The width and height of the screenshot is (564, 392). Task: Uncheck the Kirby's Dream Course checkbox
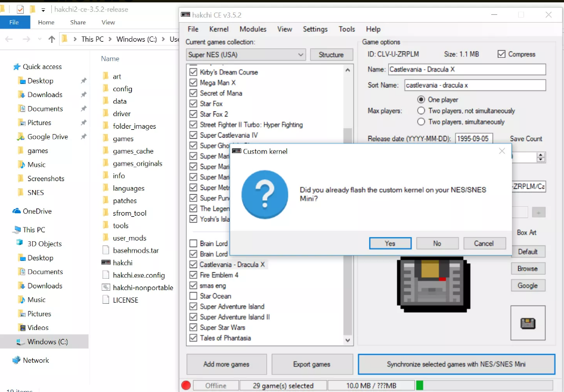(193, 72)
